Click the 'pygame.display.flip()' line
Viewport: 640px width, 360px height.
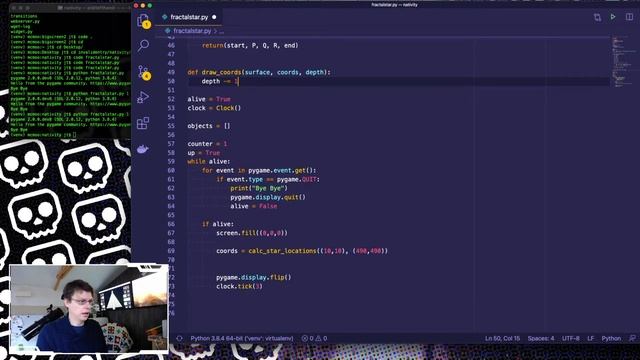click(x=253, y=278)
